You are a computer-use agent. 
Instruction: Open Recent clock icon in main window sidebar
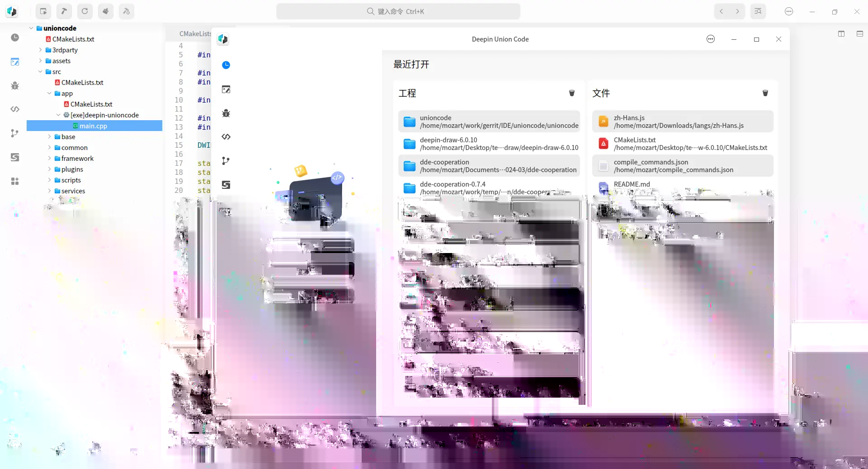pyautogui.click(x=15, y=38)
